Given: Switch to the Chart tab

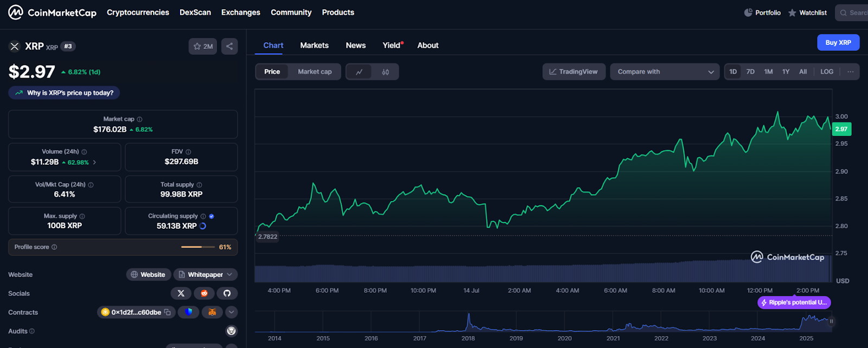Looking at the screenshot, I should (273, 46).
